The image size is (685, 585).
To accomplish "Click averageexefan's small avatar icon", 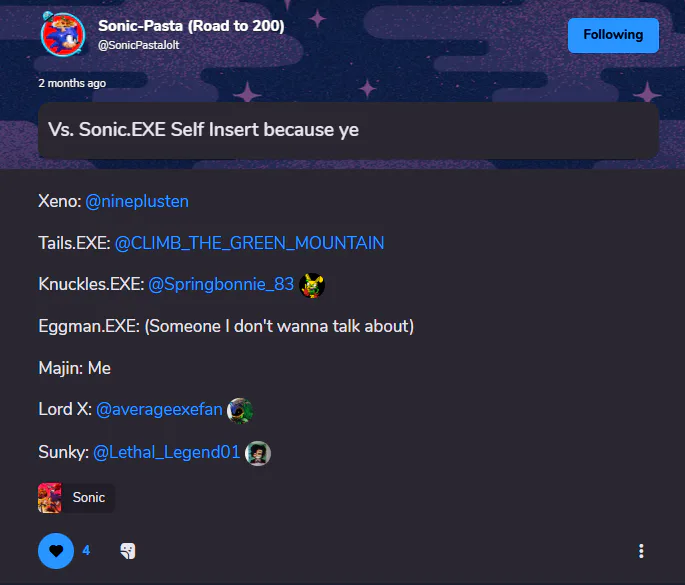I will coord(240,411).
